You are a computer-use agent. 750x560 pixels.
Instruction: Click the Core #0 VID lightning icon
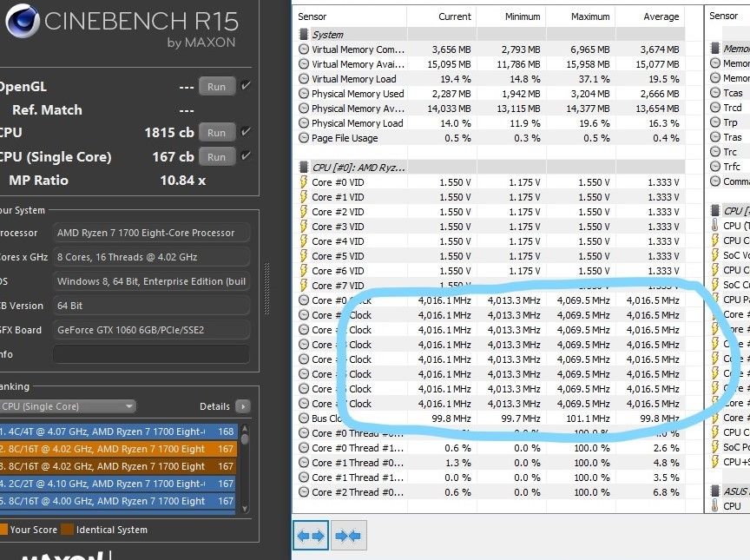point(303,182)
